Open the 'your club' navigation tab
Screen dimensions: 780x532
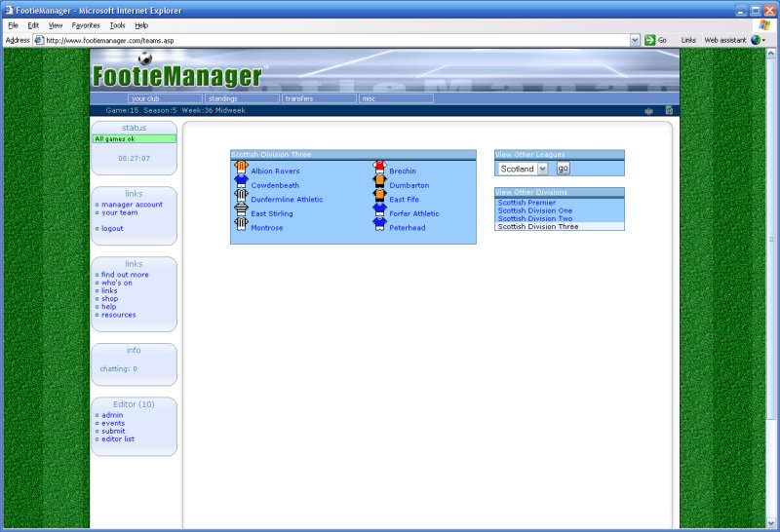pyautogui.click(x=165, y=98)
